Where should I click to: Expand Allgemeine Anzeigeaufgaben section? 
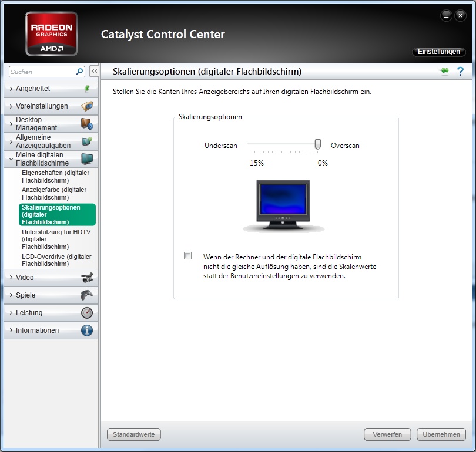click(11, 141)
